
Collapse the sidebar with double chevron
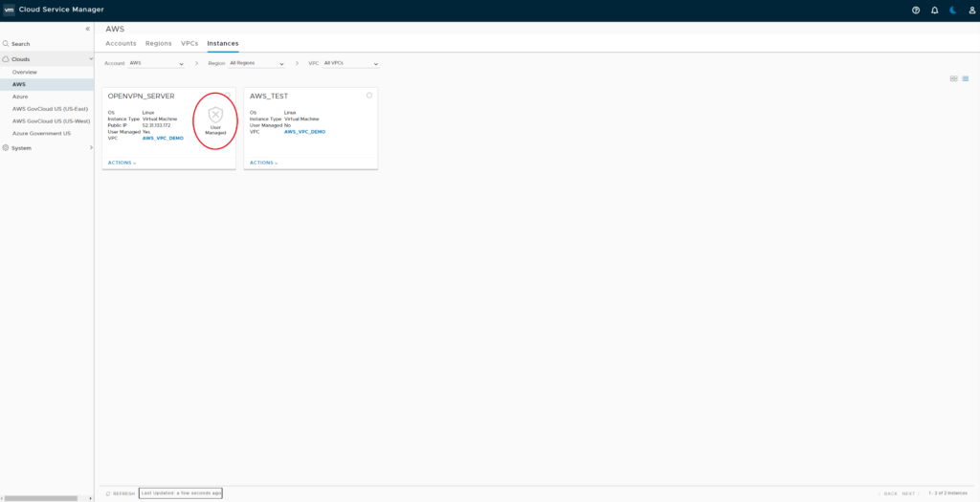tap(87, 29)
